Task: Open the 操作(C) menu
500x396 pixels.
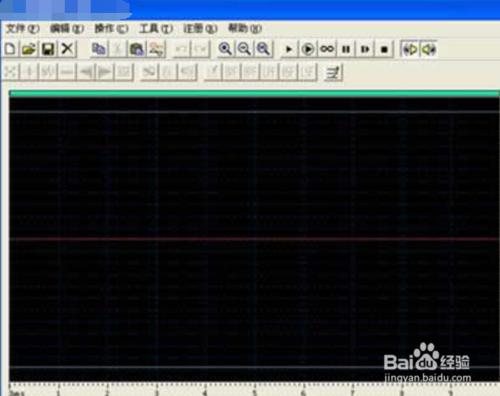Action: tap(111, 29)
